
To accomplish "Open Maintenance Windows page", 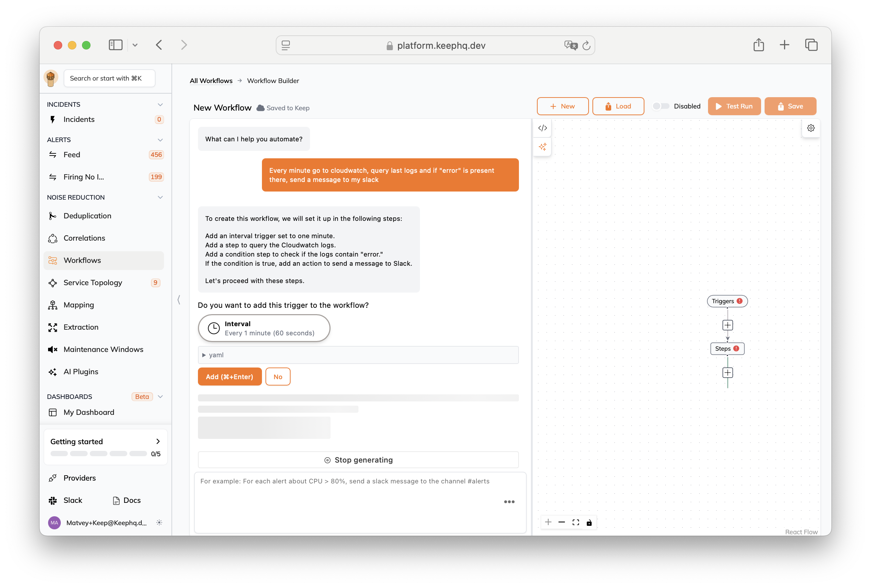I will click(104, 349).
